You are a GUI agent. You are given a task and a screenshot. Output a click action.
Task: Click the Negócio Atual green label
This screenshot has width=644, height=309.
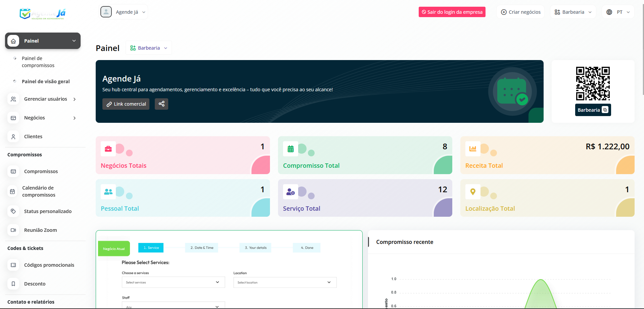[114, 249]
